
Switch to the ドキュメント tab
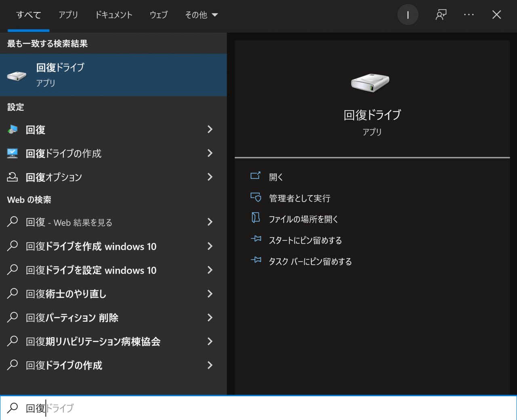point(113,15)
